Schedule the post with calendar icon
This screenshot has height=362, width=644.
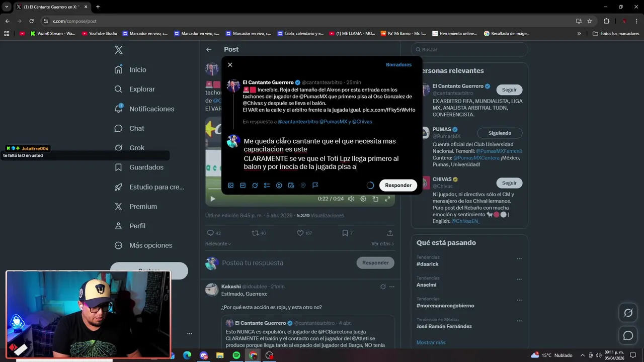[291, 186]
